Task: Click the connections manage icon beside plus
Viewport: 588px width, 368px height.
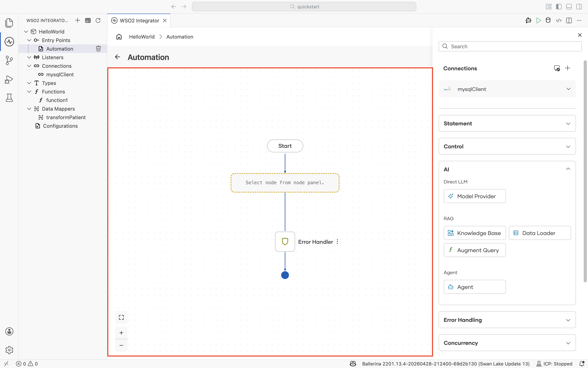Action: 557,68
